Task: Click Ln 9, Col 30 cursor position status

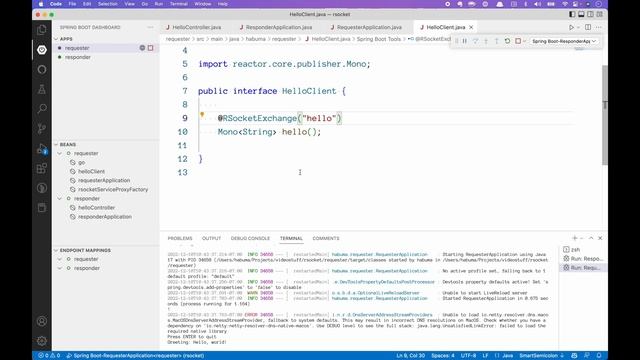Action: [x=411, y=356]
